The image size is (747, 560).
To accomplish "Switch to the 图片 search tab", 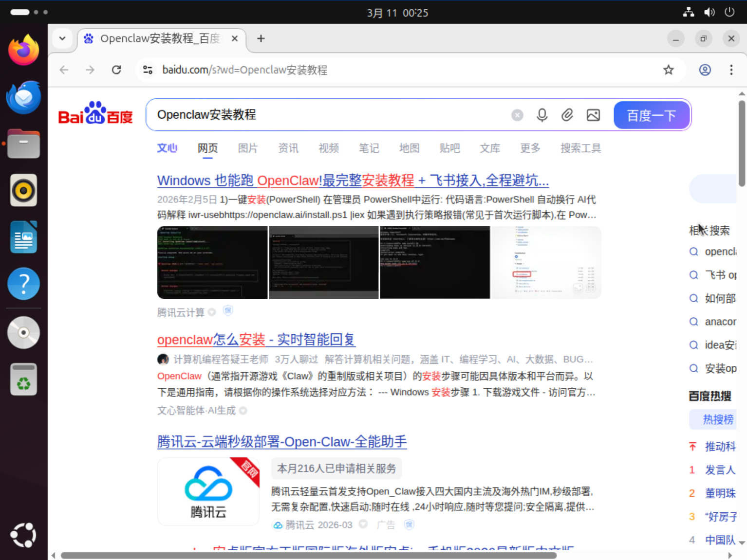I will tap(247, 148).
